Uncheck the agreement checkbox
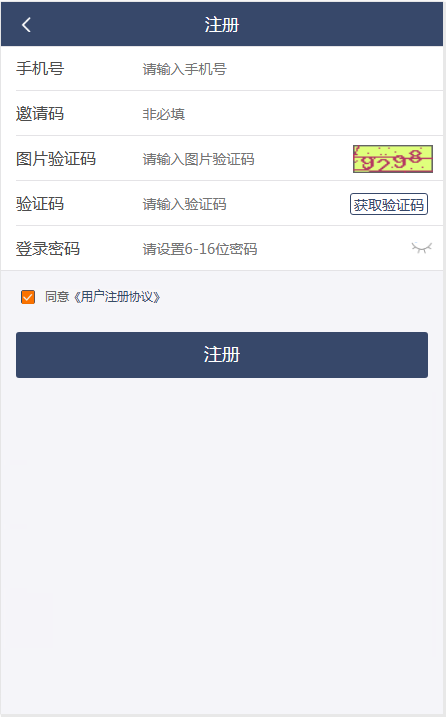 (x=28, y=297)
